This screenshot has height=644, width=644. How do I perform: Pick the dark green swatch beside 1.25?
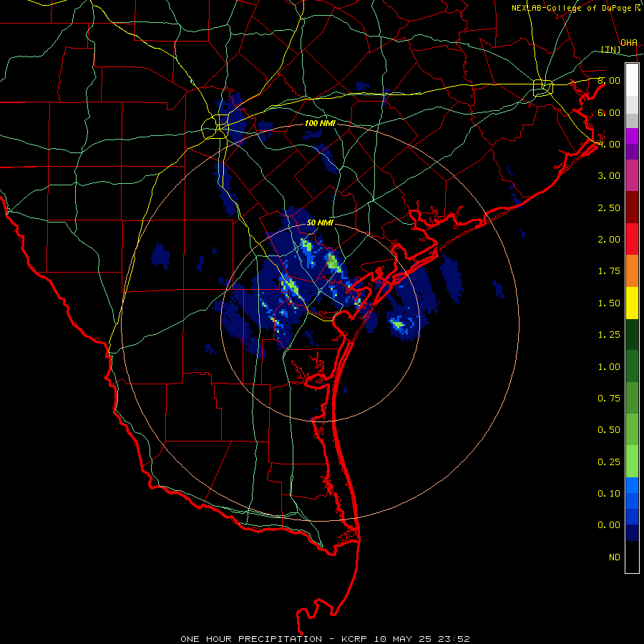tap(632, 335)
